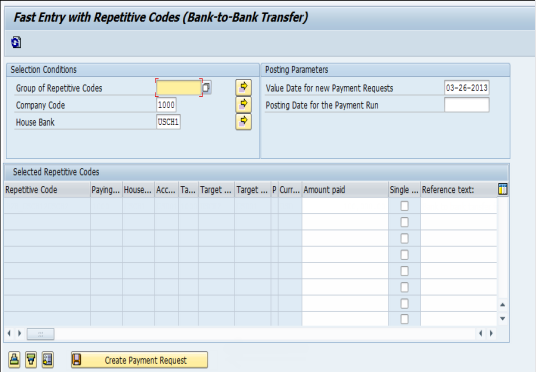This screenshot has width=536, height=372.
Task: Click the Value Date for new Payment Requests field
Action: pos(467,88)
